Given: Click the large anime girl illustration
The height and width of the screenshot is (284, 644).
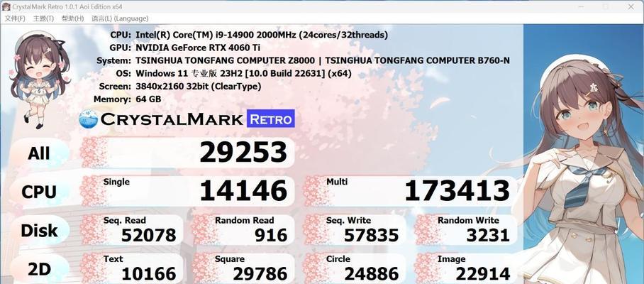Looking at the screenshot, I should click(x=584, y=154).
